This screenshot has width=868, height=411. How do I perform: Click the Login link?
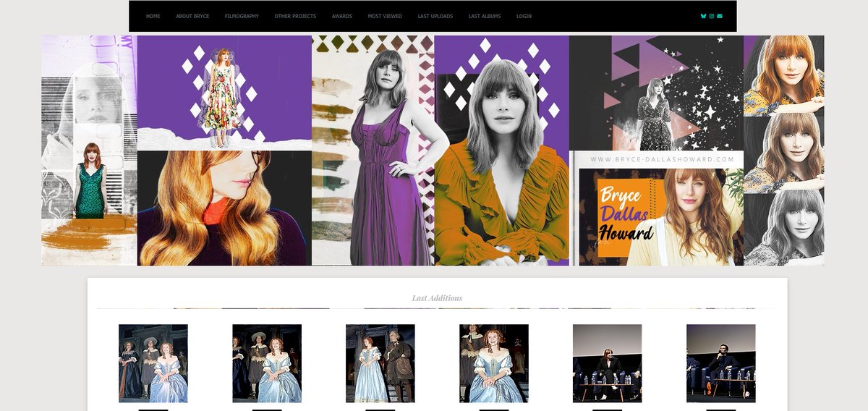pyautogui.click(x=524, y=16)
